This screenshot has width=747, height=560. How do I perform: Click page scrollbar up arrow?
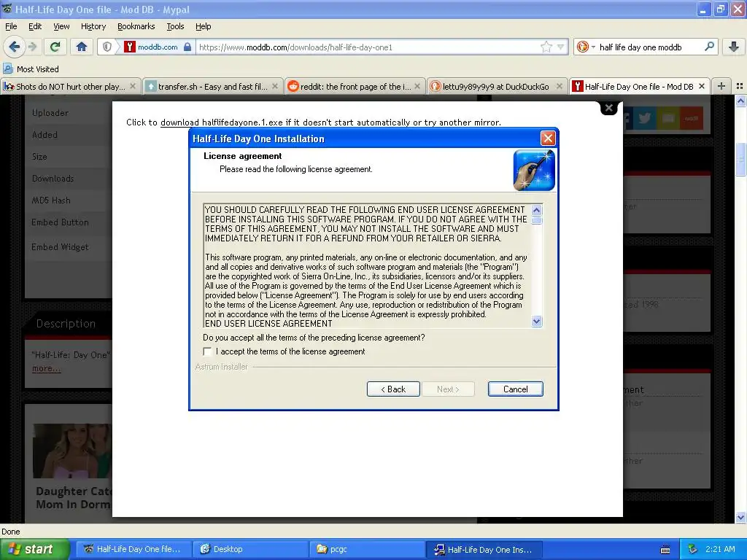click(740, 101)
